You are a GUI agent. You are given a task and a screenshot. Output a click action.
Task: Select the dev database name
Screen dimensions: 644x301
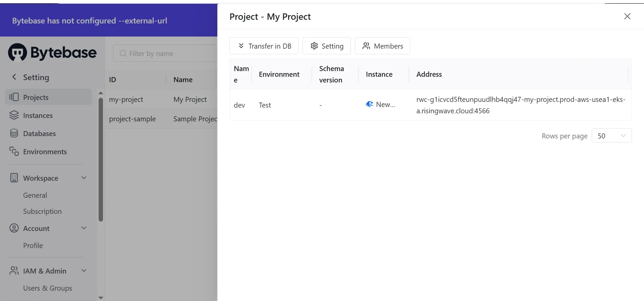(x=239, y=105)
